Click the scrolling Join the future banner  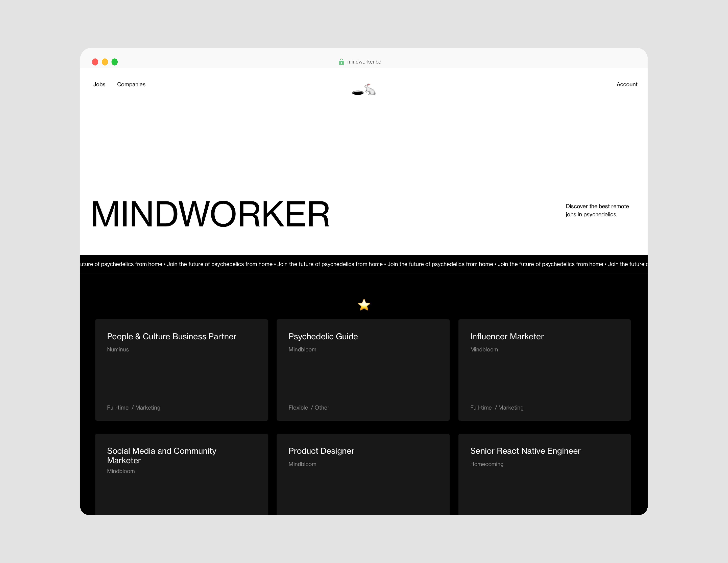coord(364,264)
